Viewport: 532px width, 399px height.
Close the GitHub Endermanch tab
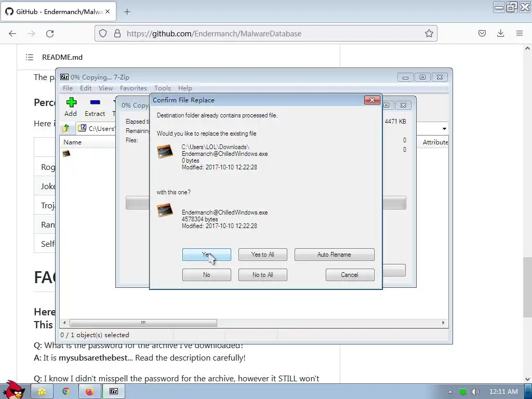point(108,11)
